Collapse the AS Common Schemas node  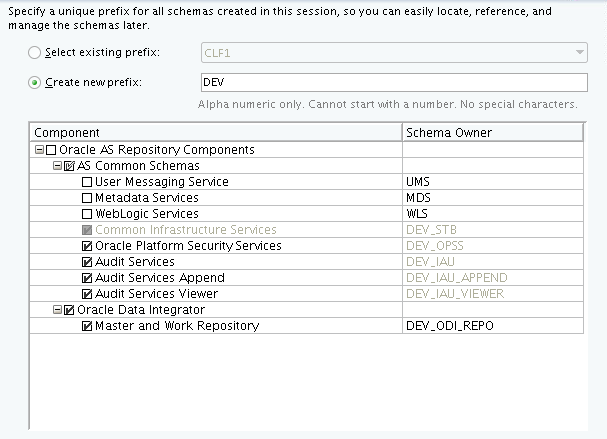[x=57, y=166]
